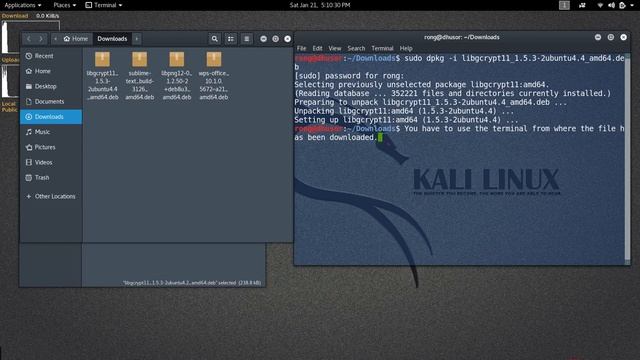Maximize the terminal window
The width and height of the screenshot is (640, 360).
611,37
